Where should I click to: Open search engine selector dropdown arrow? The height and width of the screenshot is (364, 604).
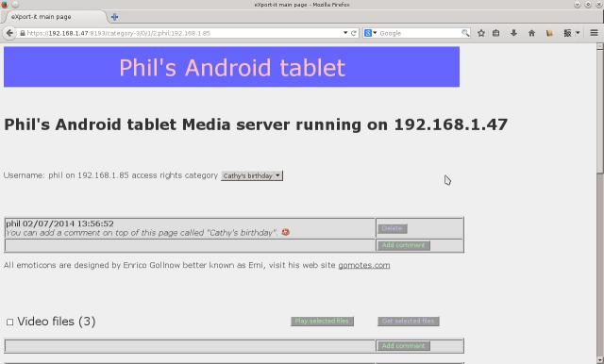(x=375, y=33)
